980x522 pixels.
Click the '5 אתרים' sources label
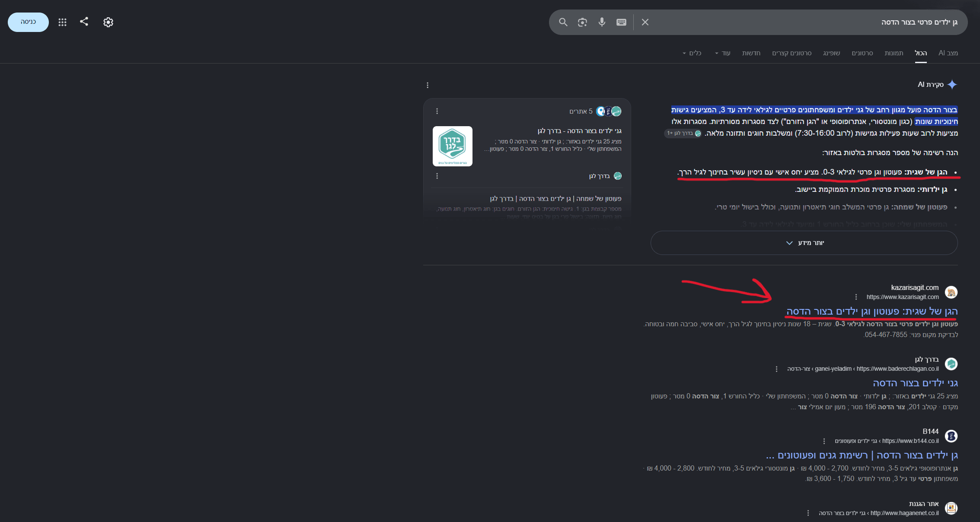(x=581, y=111)
